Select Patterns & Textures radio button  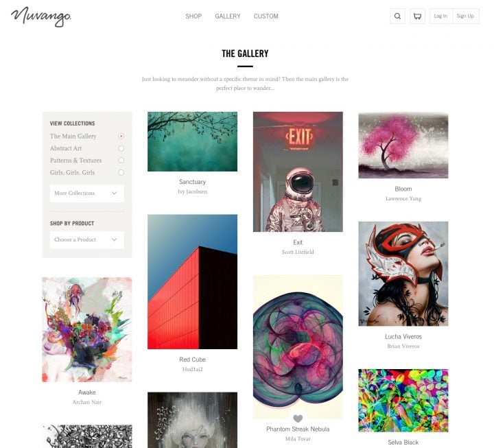pos(121,161)
